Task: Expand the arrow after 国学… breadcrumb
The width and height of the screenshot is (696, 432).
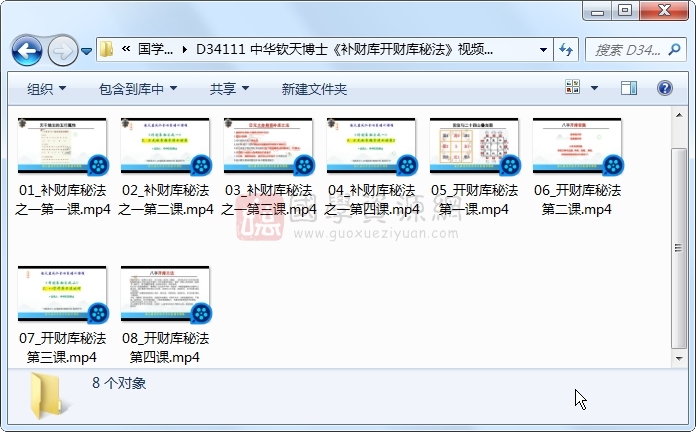Action: pyautogui.click(x=185, y=50)
